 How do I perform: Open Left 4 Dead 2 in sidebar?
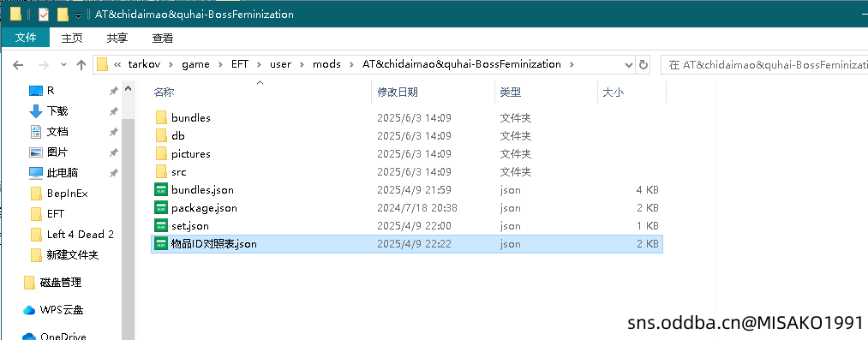tap(81, 235)
